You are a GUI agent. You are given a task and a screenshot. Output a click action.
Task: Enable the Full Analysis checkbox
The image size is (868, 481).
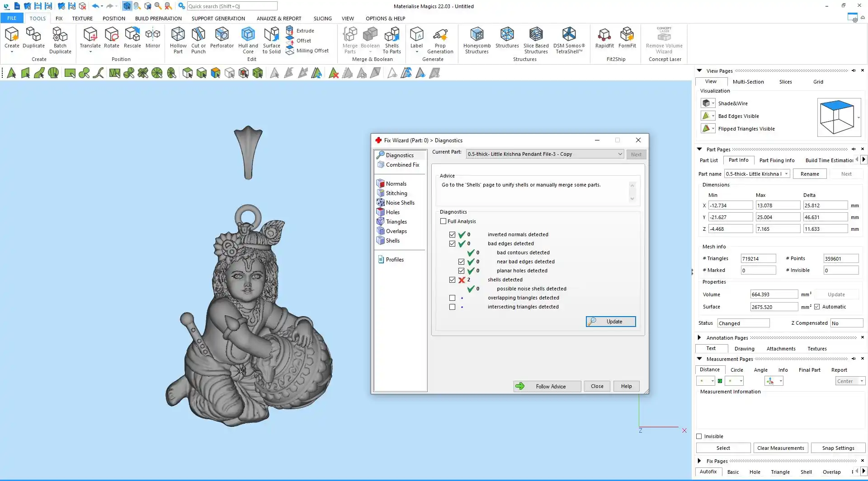pyautogui.click(x=443, y=221)
